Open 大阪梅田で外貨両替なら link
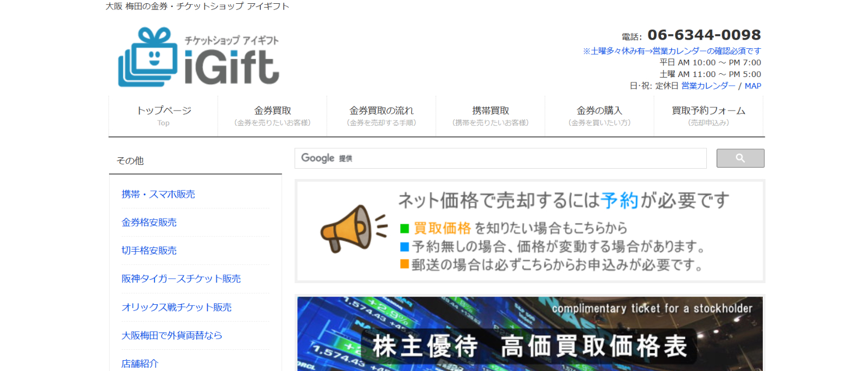 click(x=172, y=336)
